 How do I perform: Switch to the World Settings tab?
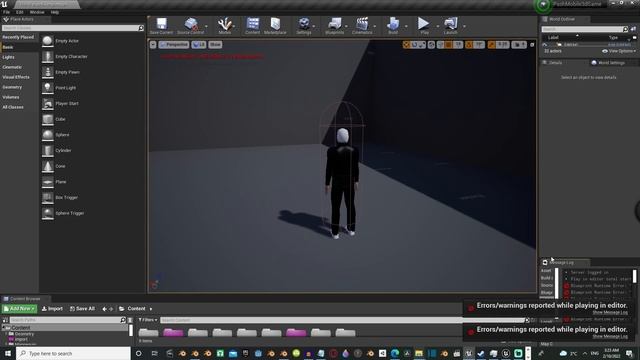(608, 62)
